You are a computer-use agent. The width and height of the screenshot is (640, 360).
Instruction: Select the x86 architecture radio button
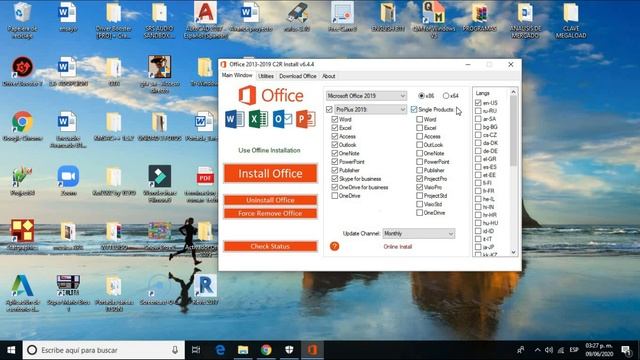[x=421, y=96]
